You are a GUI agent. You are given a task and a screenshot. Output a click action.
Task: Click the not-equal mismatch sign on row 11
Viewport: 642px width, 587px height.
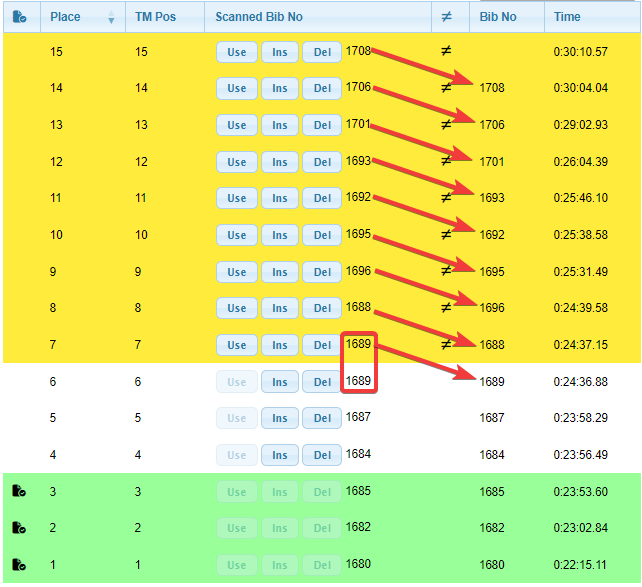pyautogui.click(x=447, y=198)
